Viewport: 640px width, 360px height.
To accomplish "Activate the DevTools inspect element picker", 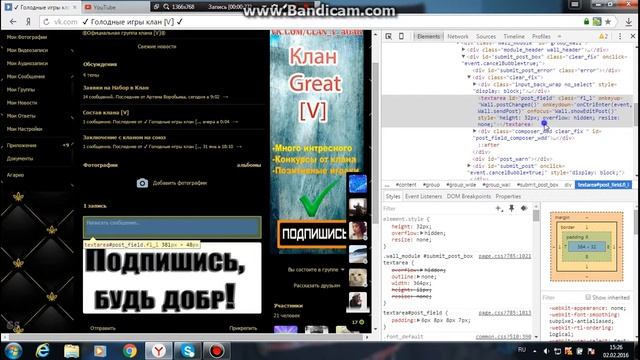I will 389,36.
